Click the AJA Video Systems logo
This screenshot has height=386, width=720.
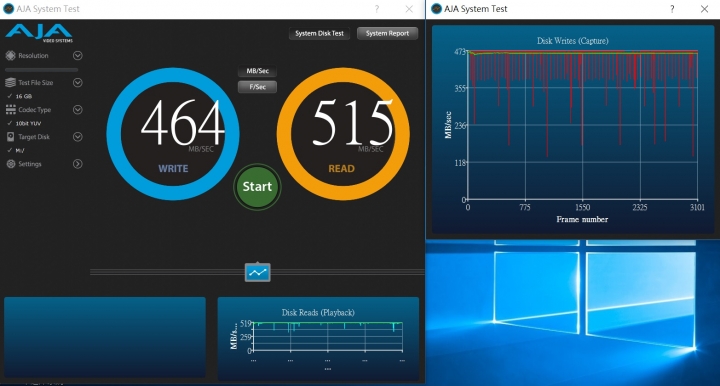(x=39, y=34)
